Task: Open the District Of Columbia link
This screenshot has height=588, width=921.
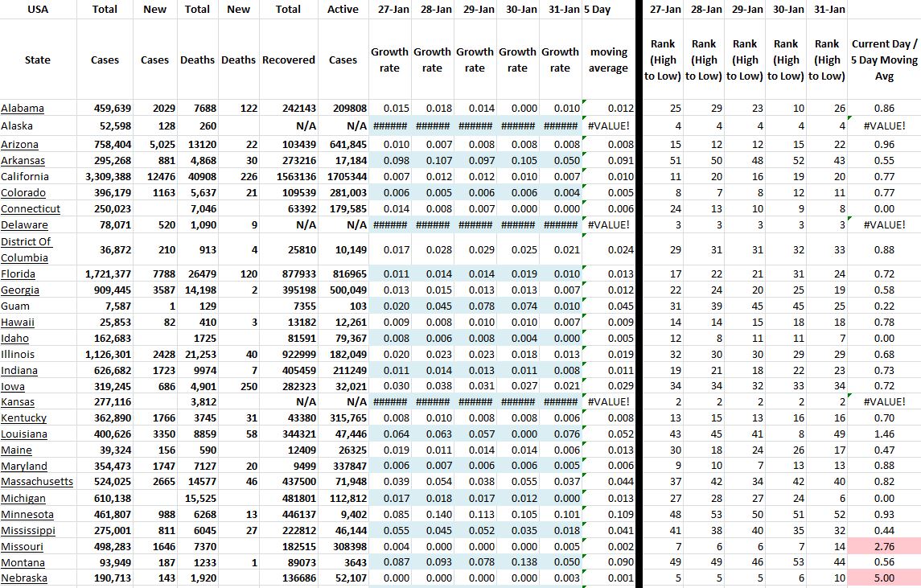Action: click(x=26, y=249)
